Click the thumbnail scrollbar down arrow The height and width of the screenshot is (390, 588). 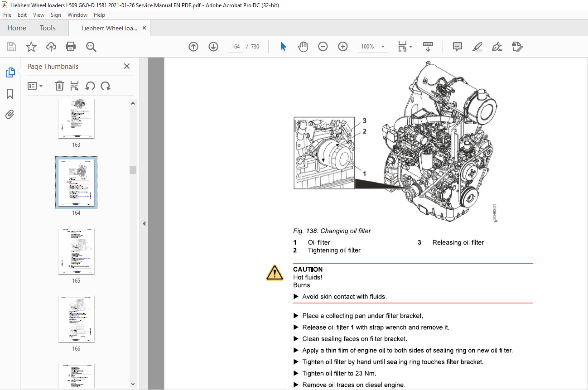pyautogui.click(x=133, y=384)
